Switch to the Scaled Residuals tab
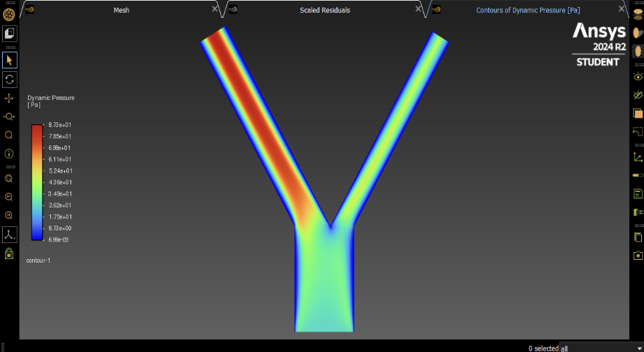 [x=325, y=10]
